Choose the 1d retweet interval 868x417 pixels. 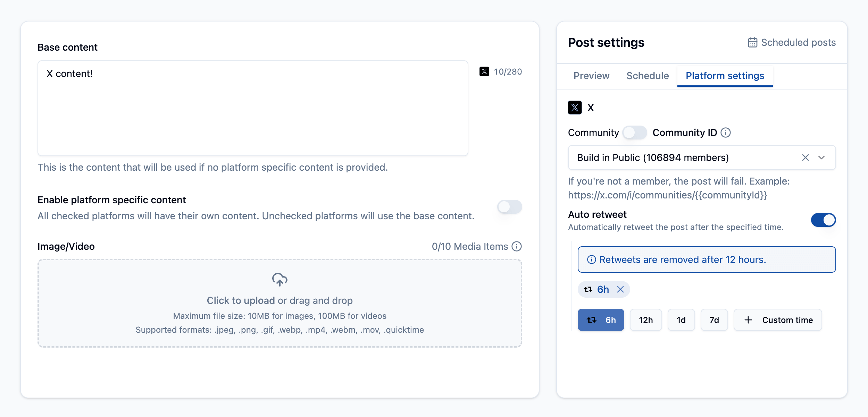(681, 320)
